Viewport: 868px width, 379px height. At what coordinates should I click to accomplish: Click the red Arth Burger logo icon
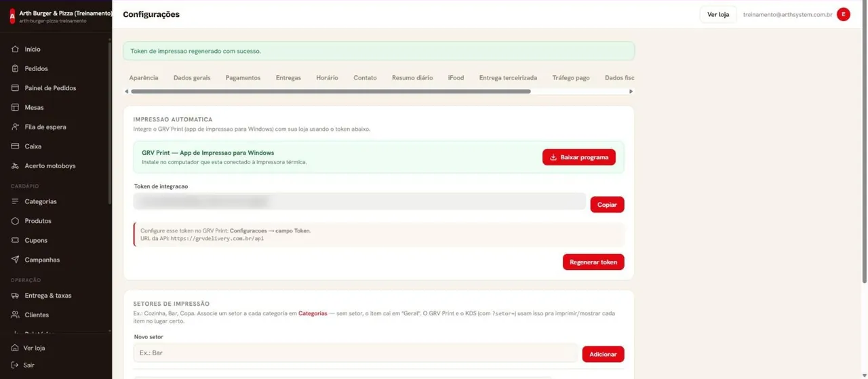pos(12,16)
